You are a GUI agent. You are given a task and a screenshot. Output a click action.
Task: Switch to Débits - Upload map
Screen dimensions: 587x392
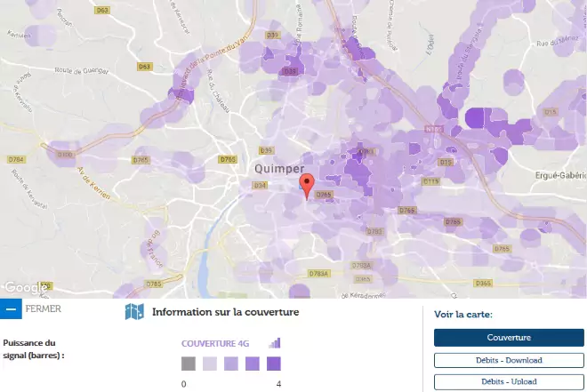click(x=509, y=381)
